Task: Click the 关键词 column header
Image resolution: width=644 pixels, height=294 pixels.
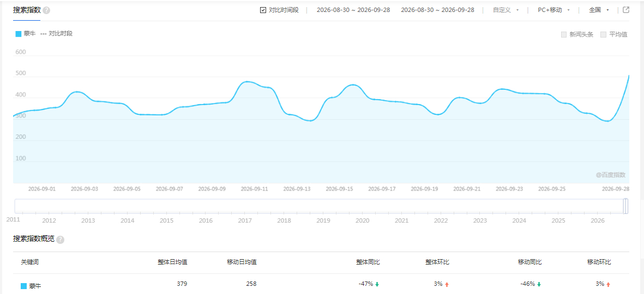Action: (x=30, y=262)
